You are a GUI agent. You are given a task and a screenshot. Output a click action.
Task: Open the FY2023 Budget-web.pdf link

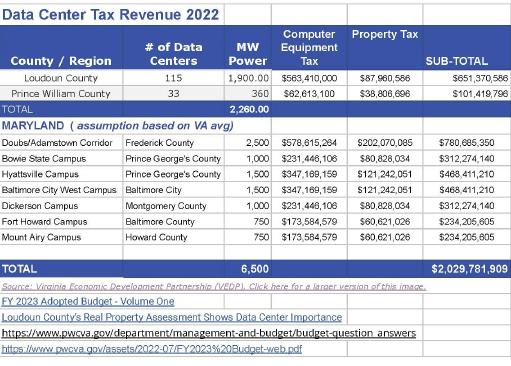[152, 349]
